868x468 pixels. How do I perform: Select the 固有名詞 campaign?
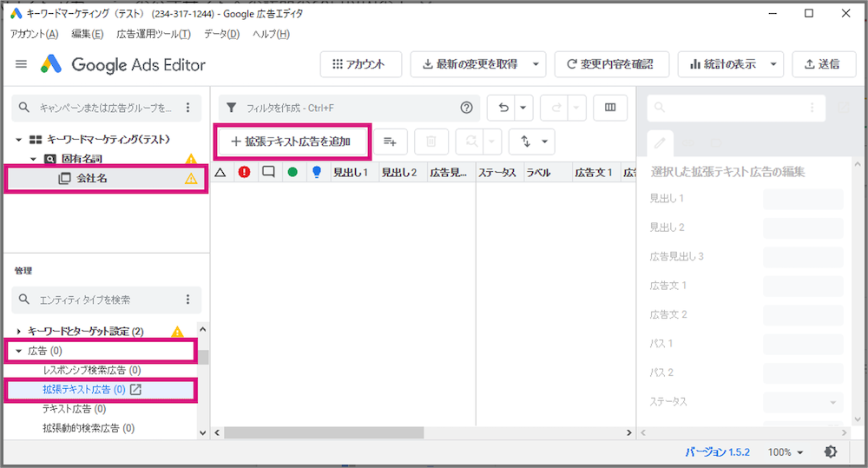[x=82, y=159]
